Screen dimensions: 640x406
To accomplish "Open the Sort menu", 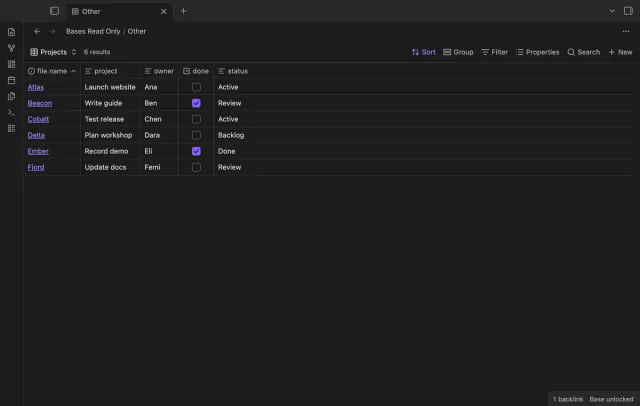I will click(x=423, y=52).
